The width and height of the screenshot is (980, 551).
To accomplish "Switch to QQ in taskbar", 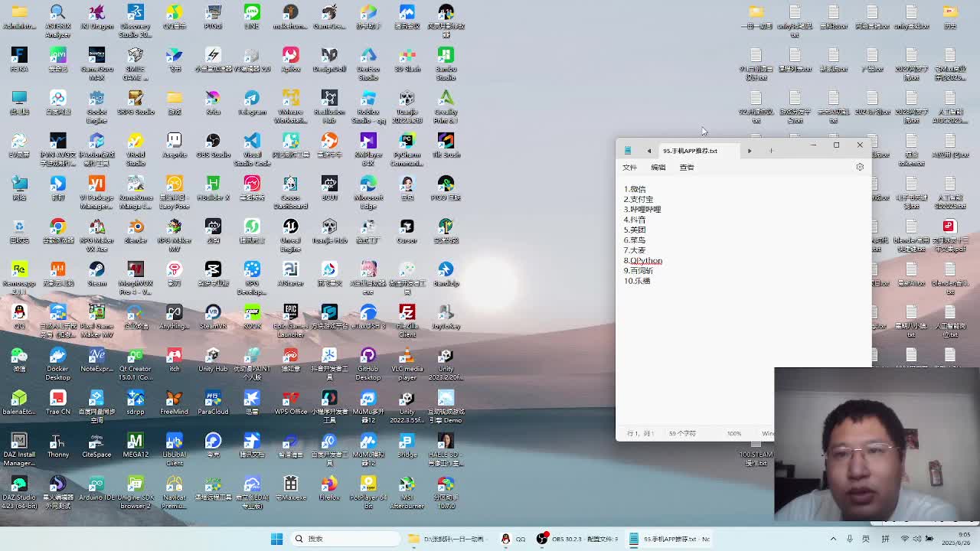I will tap(514, 539).
